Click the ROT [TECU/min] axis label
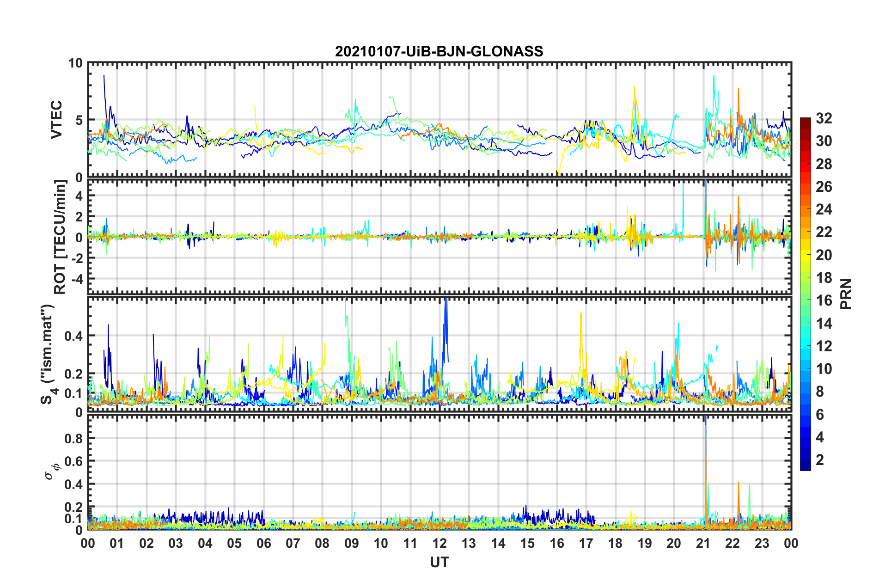879x588 pixels. point(60,237)
